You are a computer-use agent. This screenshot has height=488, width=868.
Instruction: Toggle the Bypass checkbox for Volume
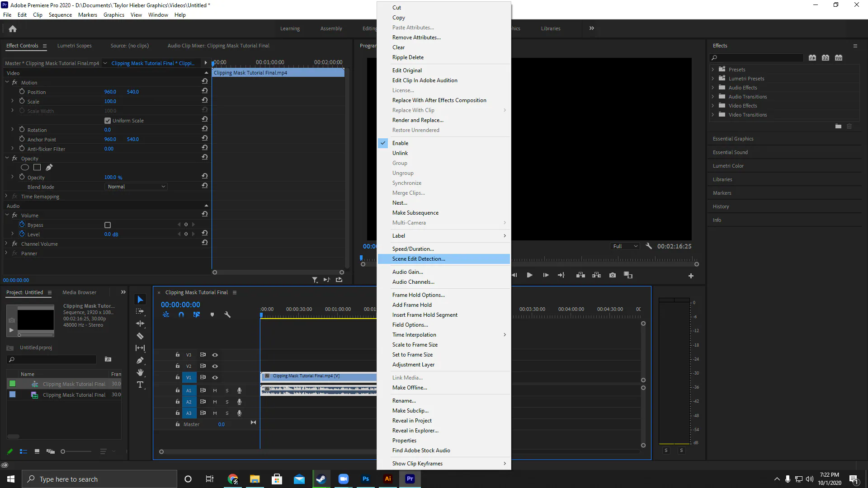(x=108, y=225)
